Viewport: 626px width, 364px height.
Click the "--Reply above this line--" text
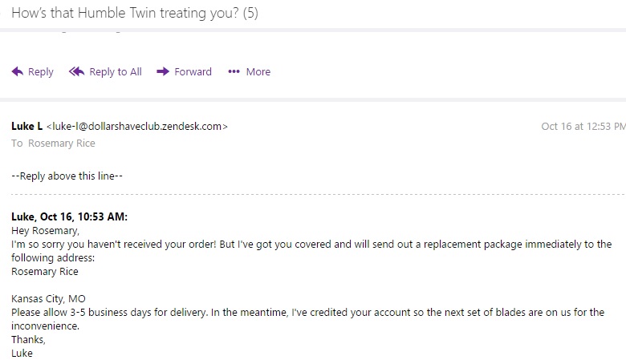[x=67, y=175]
